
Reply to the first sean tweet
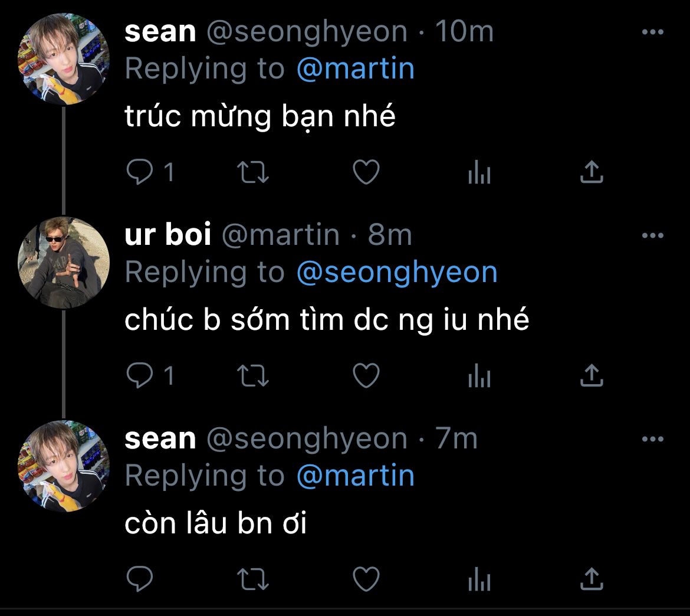[x=140, y=172]
